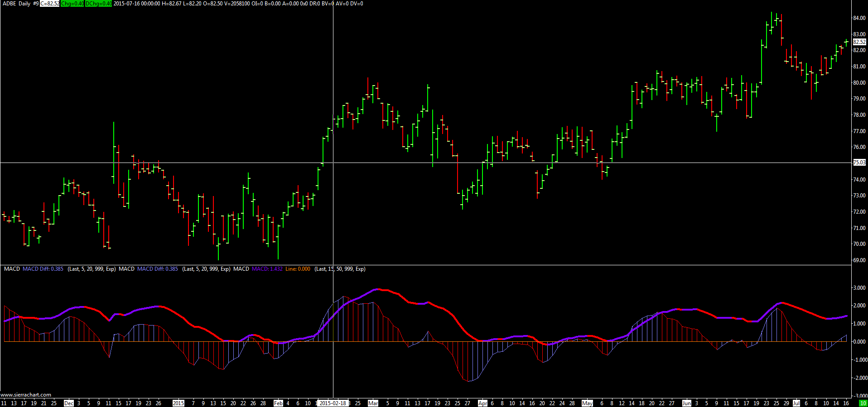Viewport: 868px width, 407px height.
Task: Click the 81.00 price scale label
Action: 859,67
